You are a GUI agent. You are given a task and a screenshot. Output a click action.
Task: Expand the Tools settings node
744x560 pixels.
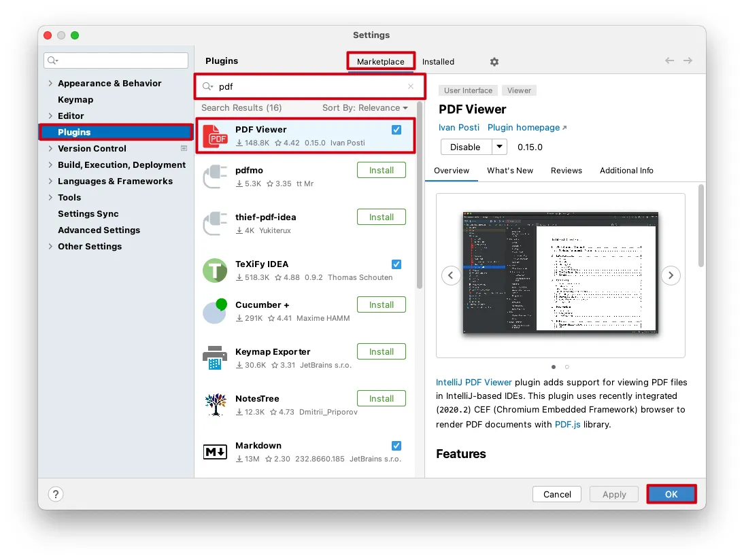coord(50,197)
